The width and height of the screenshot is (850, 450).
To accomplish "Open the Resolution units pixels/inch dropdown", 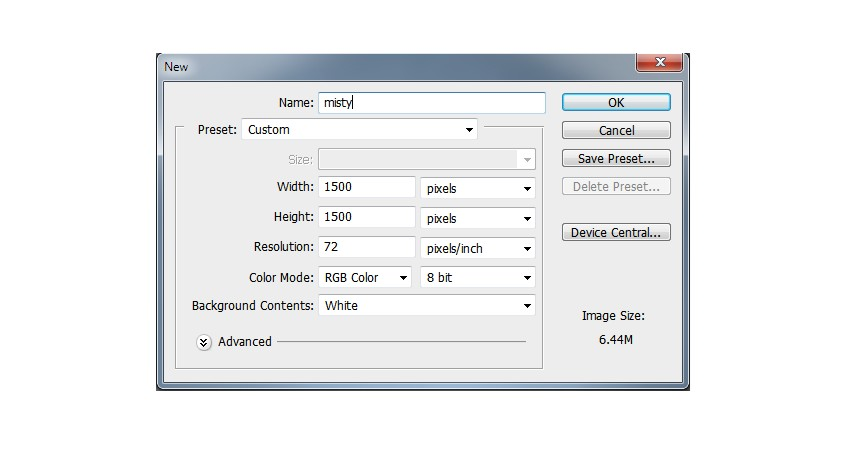I will (478, 248).
